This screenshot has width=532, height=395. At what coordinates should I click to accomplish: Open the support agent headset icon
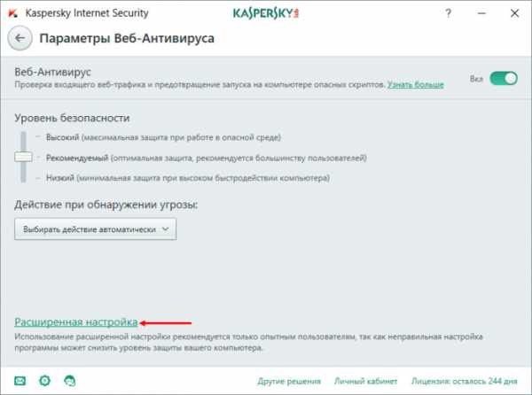click(70, 381)
